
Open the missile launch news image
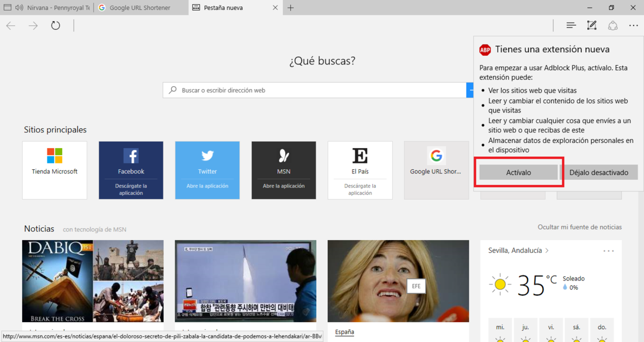(246, 281)
